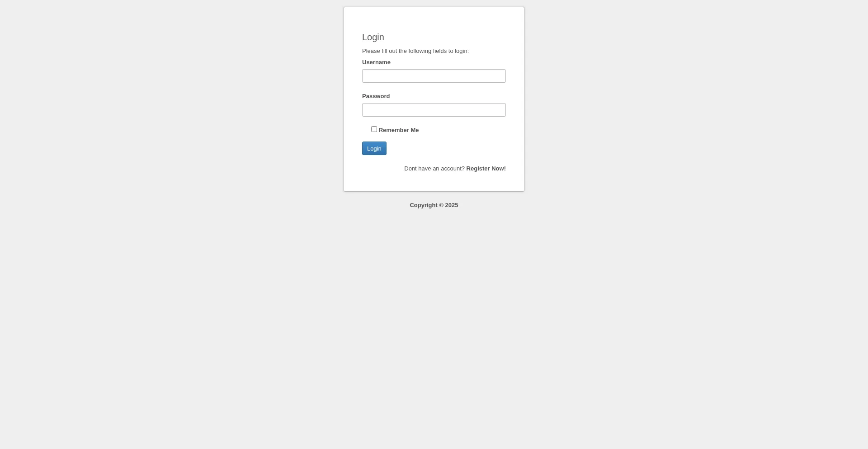
Task: Click into the Password input field
Action: [434, 110]
